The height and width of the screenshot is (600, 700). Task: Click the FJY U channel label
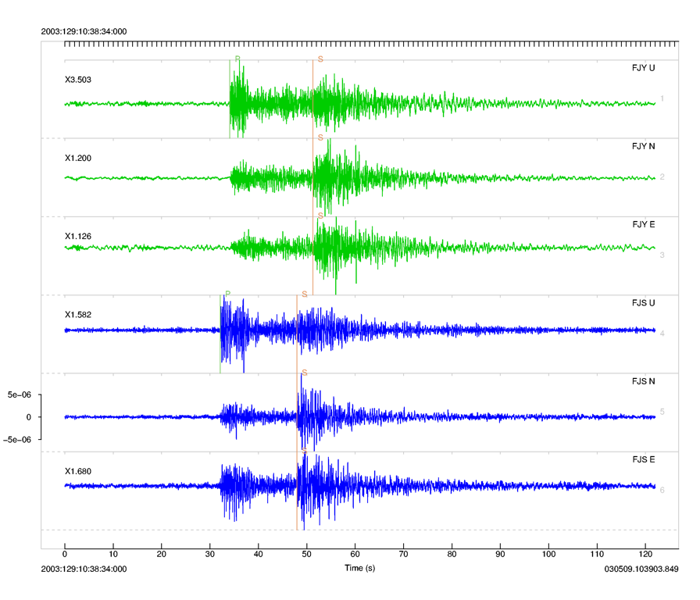point(643,68)
